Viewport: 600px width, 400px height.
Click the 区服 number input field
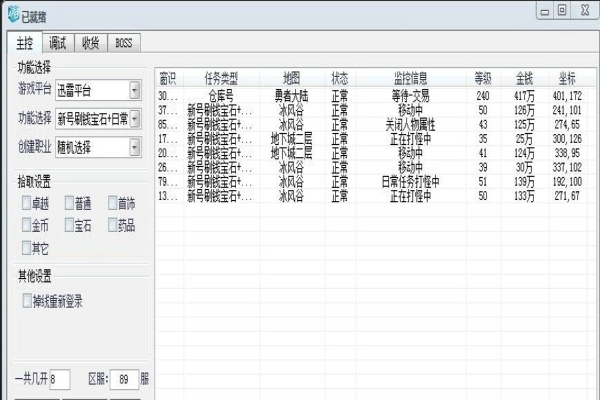124,379
